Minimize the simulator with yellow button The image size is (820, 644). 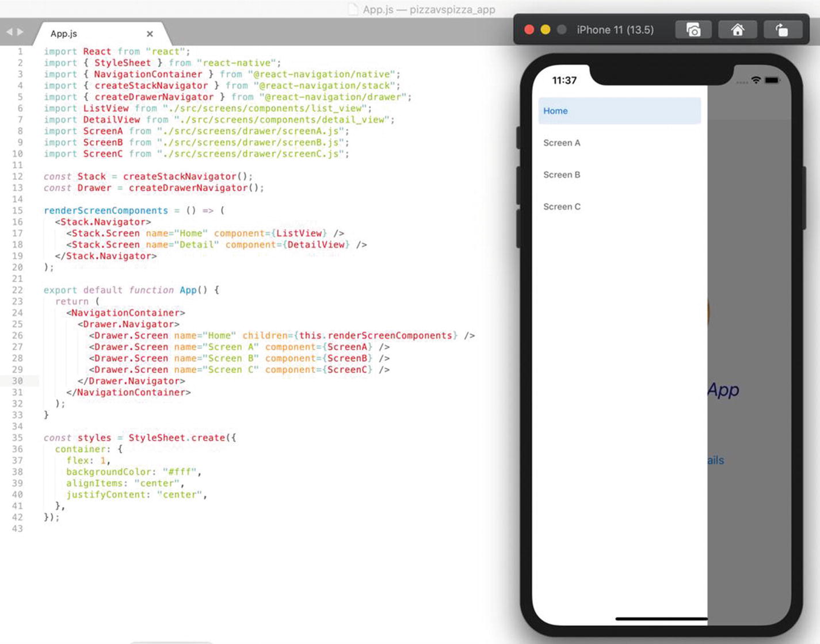pyautogui.click(x=546, y=30)
